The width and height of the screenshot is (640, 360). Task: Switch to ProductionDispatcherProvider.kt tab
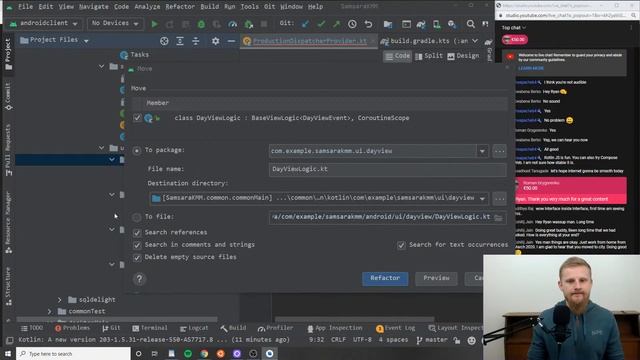click(309, 41)
